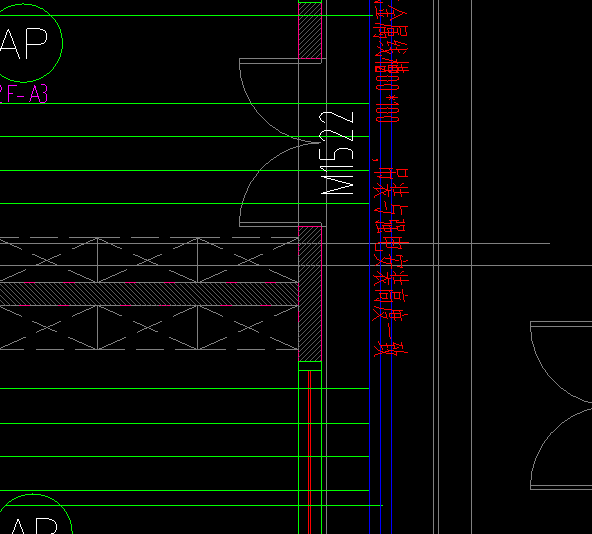Select the double door symbol at right

tap(561, 405)
